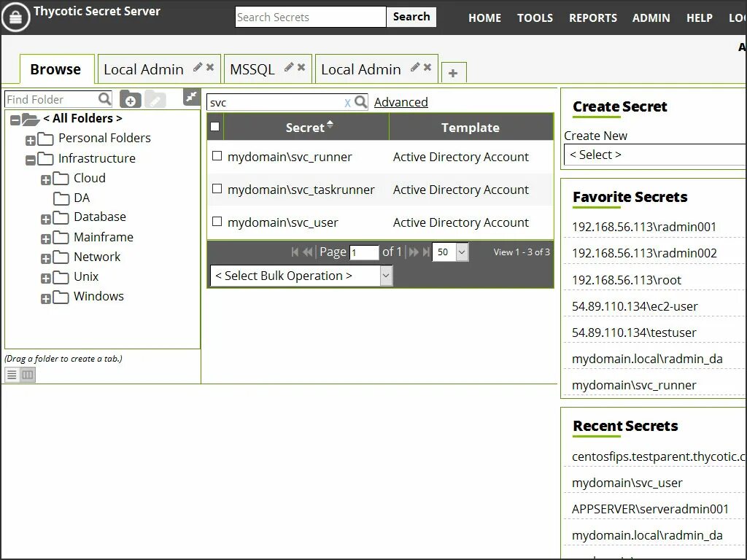Close the second Local Admin tab
Screen dimensions: 747x560
click(x=427, y=67)
